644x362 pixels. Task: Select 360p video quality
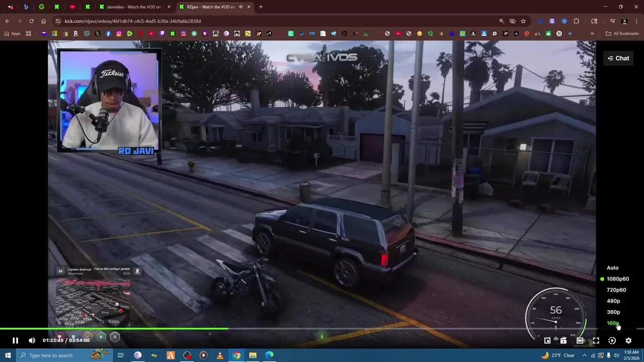(x=613, y=312)
